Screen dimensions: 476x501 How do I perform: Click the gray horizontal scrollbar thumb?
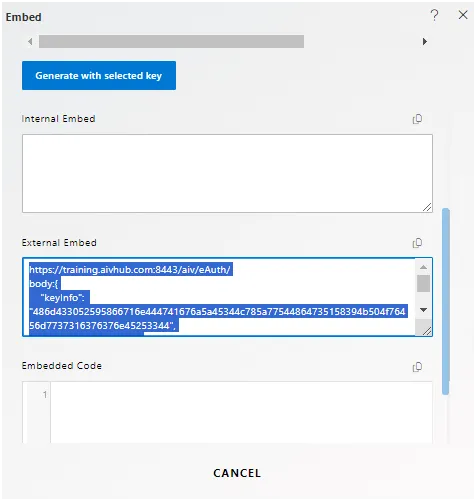(171, 42)
